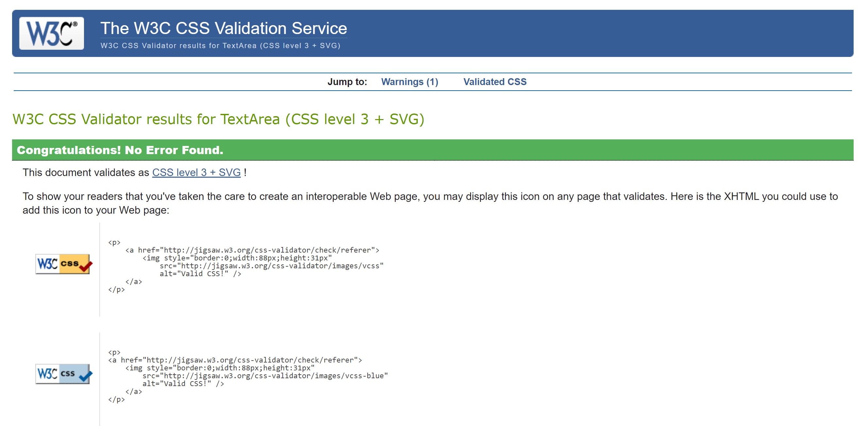Click the green results heading text
This screenshot has height=426, width=868.
[x=218, y=119]
